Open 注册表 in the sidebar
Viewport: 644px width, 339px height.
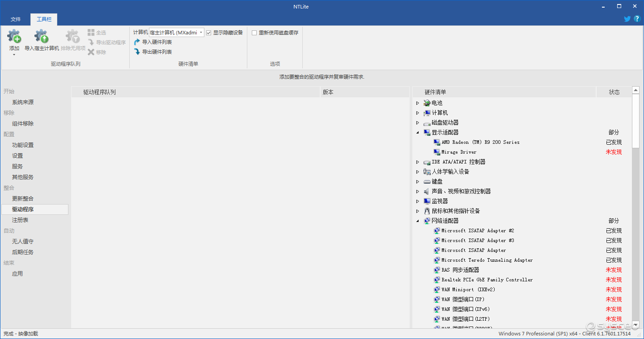tap(20, 220)
